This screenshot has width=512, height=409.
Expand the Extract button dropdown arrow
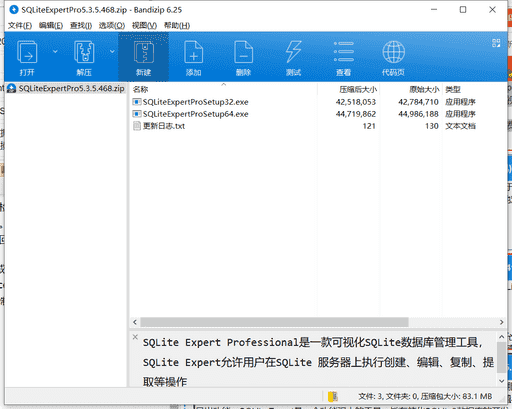tap(112, 52)
